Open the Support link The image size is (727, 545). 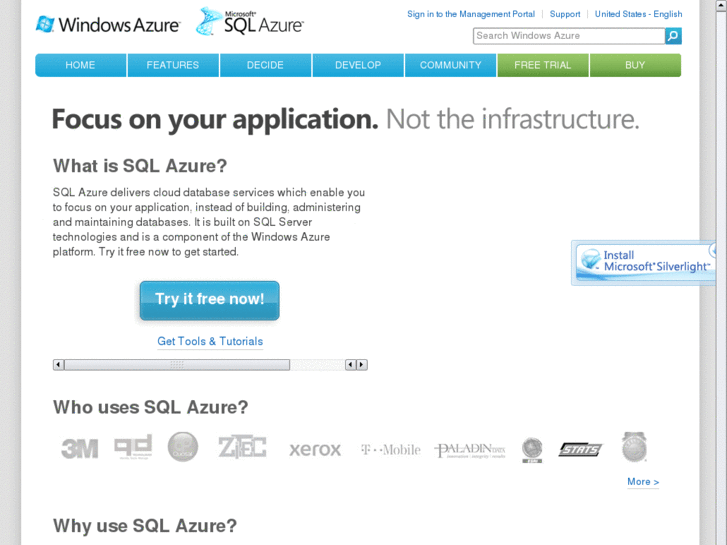565,14
